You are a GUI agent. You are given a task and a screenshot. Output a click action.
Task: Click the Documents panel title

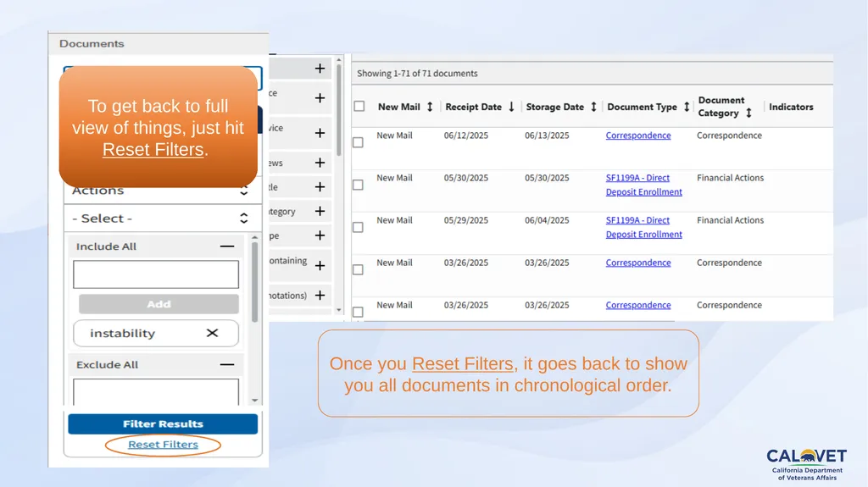(92, 44)
